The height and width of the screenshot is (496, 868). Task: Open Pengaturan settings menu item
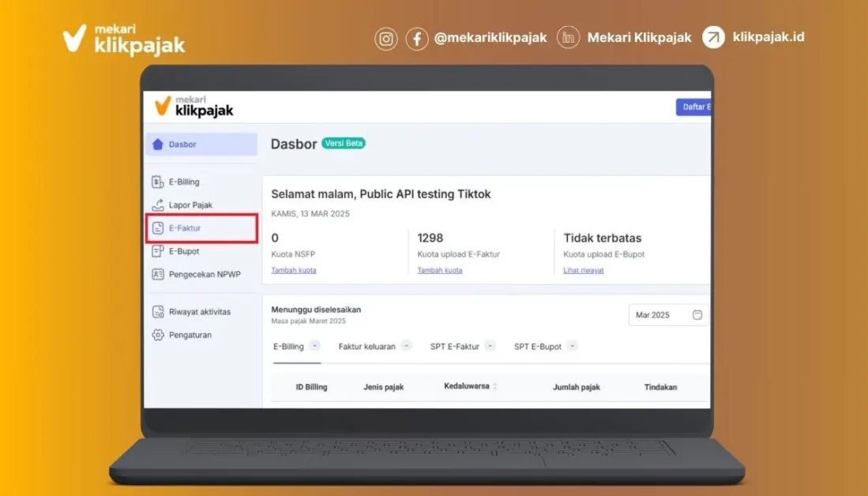(x=201, y=335)
